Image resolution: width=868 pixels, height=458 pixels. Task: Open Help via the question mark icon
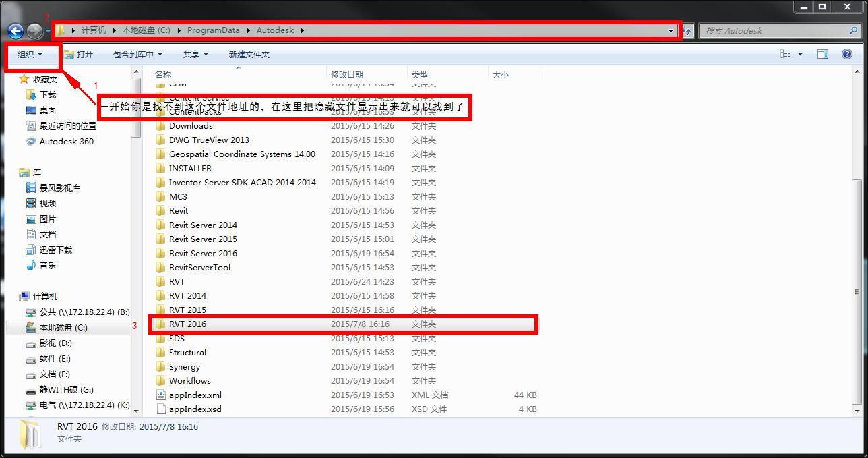[847, 53]
